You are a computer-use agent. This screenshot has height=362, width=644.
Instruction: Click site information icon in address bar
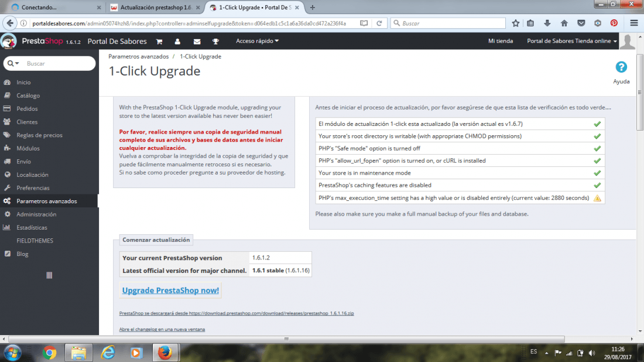[23, 23]
